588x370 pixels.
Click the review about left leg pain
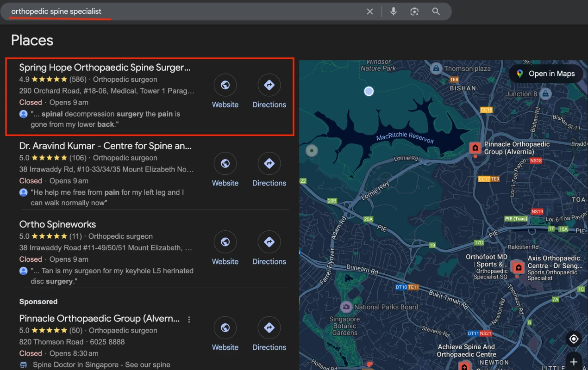pyautogui.click(x=107, y=197)
